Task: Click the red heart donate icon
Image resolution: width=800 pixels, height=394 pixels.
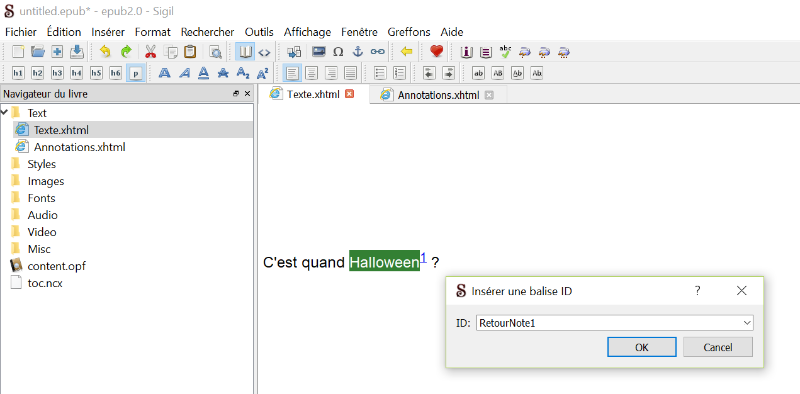Action: pyautogui.click(x=436, y=52)
